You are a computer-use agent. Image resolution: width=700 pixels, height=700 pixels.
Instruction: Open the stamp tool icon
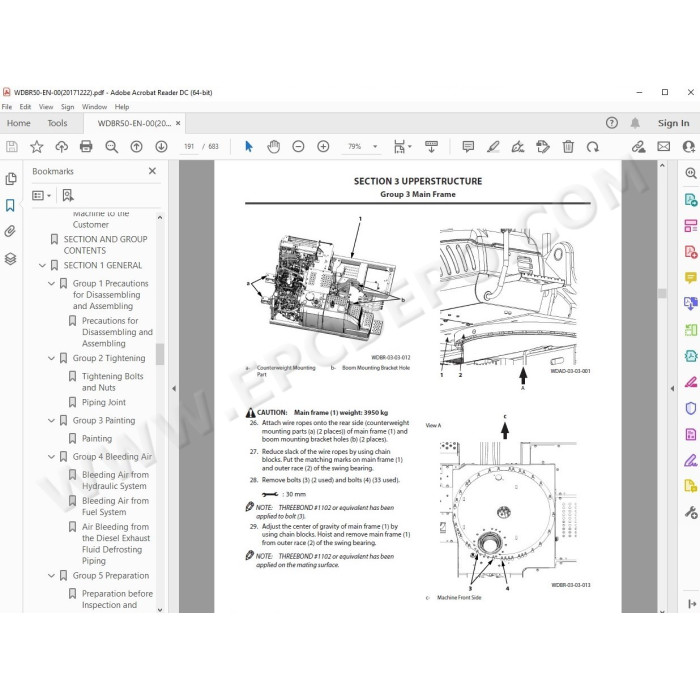[543, 146]
